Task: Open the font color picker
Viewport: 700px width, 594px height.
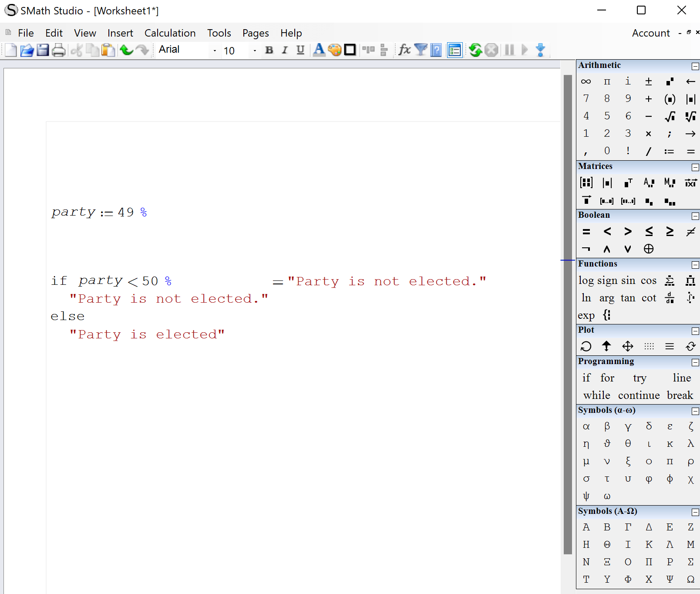Action: [318, 50]
